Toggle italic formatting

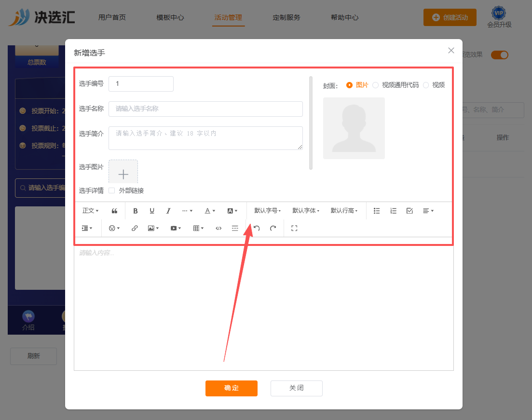[168, 211]
